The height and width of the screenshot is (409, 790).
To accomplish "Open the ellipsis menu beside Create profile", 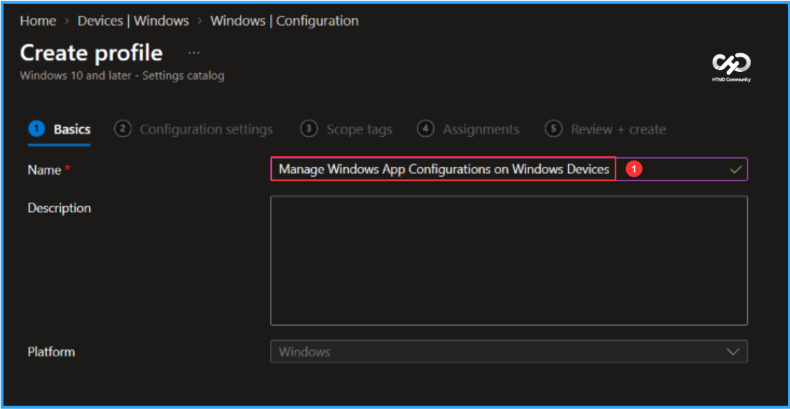I will coord(194,53).
